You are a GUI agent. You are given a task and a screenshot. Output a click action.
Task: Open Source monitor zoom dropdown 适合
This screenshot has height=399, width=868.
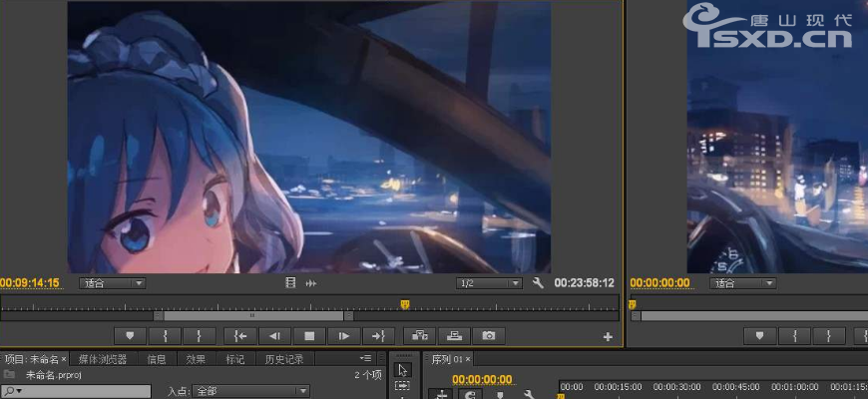pyautogui.click(x=113, y=283)
